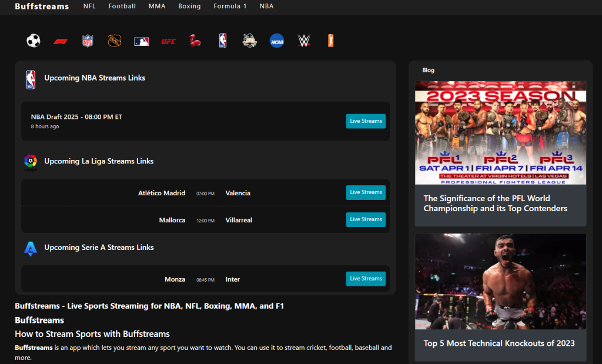The height and width of the screenshot is (364, 602).
Task: Open Upcoming Serie A Streams Links heading
Action: point(99,248)
